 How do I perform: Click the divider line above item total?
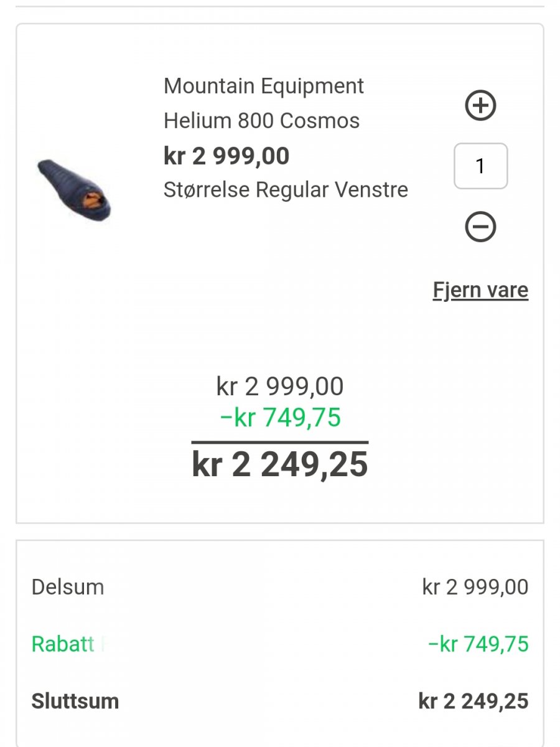click(x=280, y=442)
